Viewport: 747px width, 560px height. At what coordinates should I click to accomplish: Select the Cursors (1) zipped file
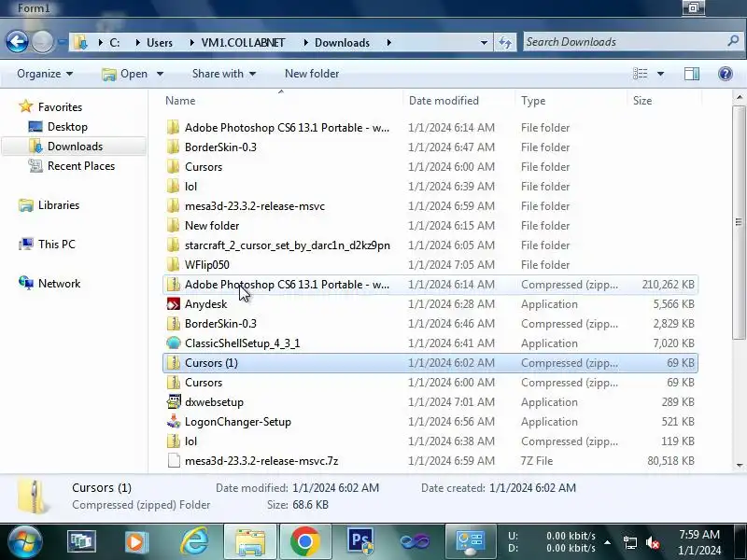pyautogui.click(x=430, y=362)
